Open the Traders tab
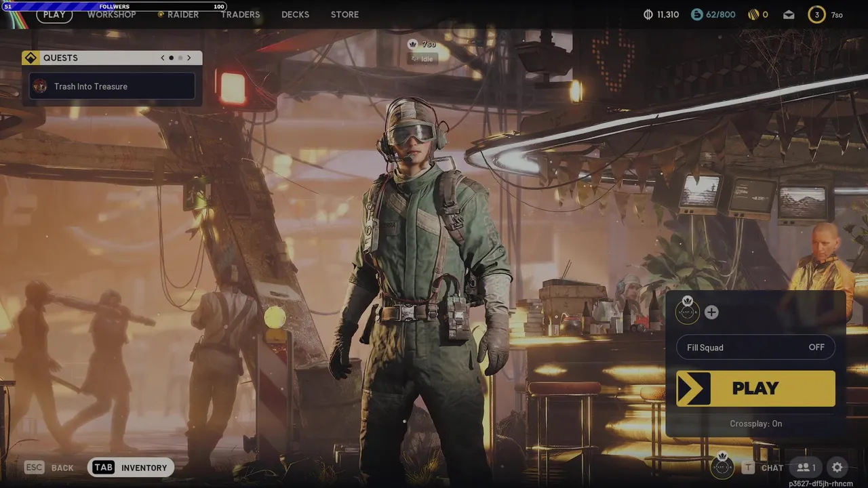Screen dimensions: 868x488 [x=240, y=14]
